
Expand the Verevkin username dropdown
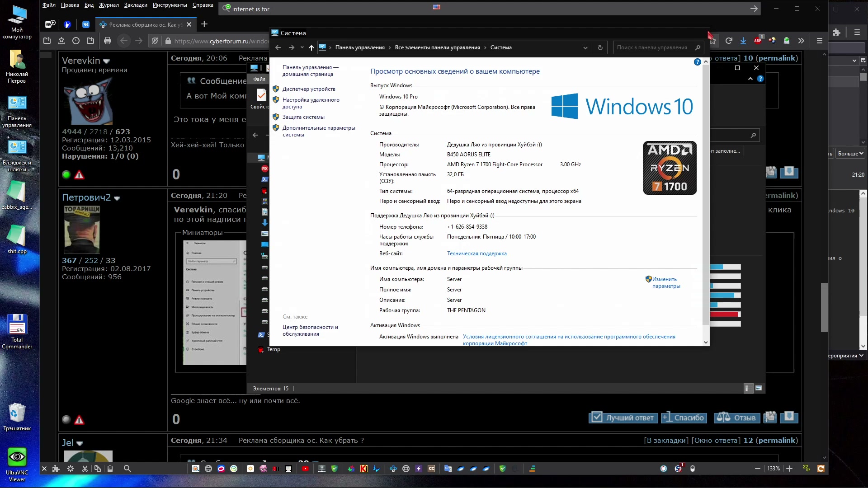[x=107, y=61]
